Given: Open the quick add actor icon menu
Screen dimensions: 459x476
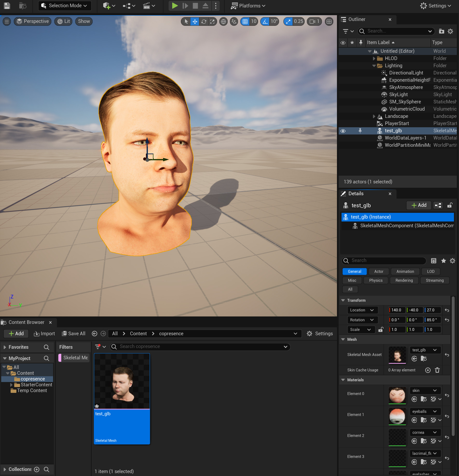Looking at the screenshot, I should (x=109, y=6).
